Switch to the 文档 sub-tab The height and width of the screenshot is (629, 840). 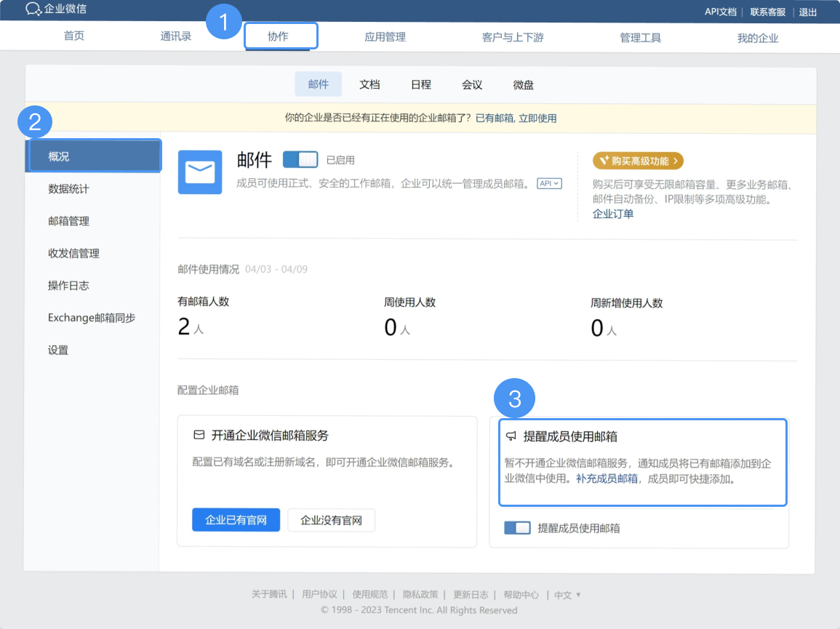(x=369, y=84)
